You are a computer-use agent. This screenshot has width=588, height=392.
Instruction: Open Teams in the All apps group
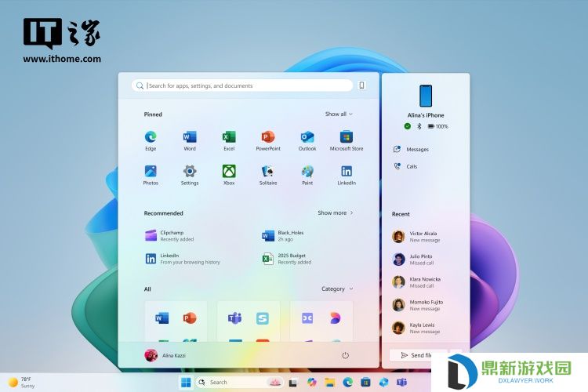[234, 318]
